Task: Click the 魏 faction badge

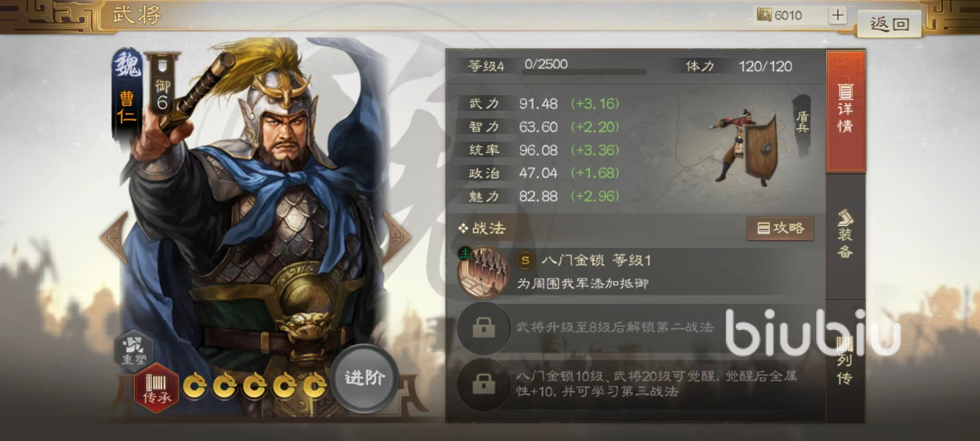Action: click(x=127, y=67)
